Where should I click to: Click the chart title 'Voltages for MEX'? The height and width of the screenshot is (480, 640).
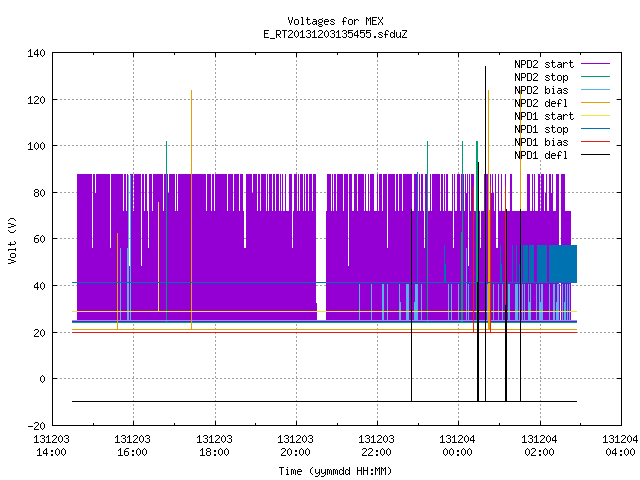(x=335, y=21)
